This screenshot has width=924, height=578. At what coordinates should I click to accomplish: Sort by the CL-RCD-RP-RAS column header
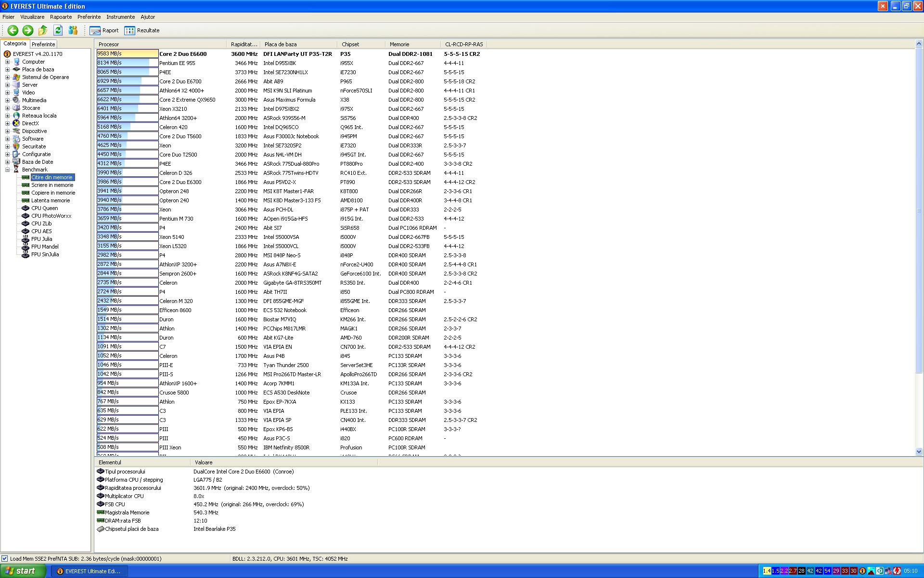465,44
